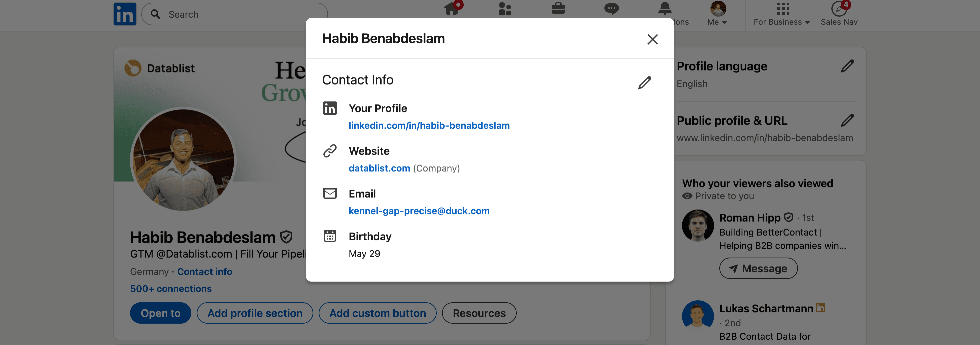This screenshot has width=980, height=345.
Task: Close the Habib Benabdeslam contact modal
Action: click(652, 39)
